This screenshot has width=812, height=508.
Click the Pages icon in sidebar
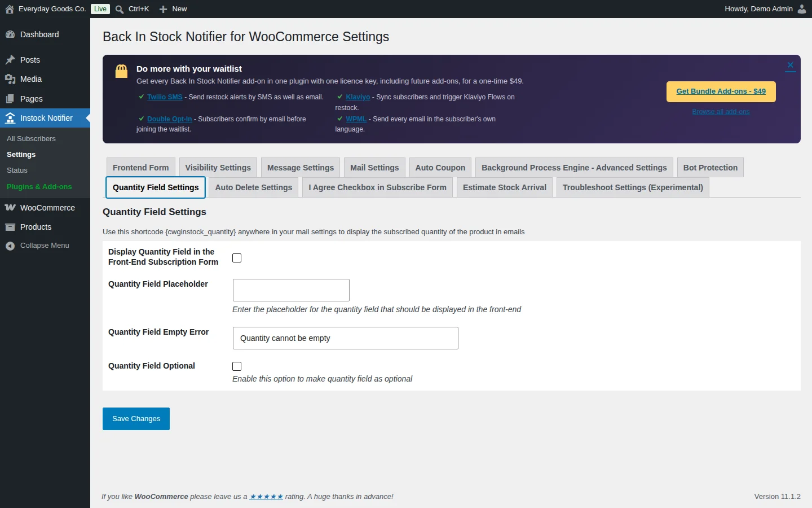(10, 99)
